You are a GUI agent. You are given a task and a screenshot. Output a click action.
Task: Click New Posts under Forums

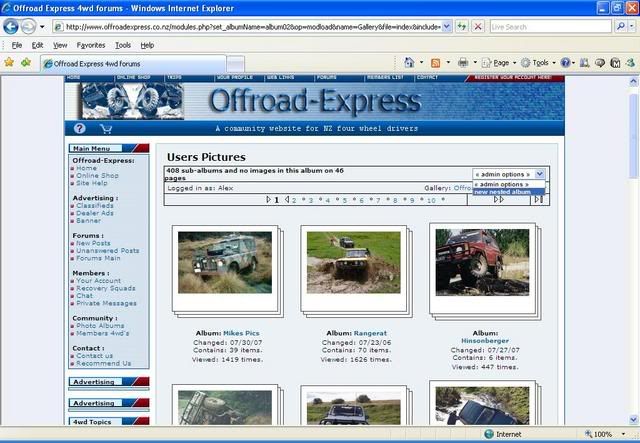[x=93, y=243]
